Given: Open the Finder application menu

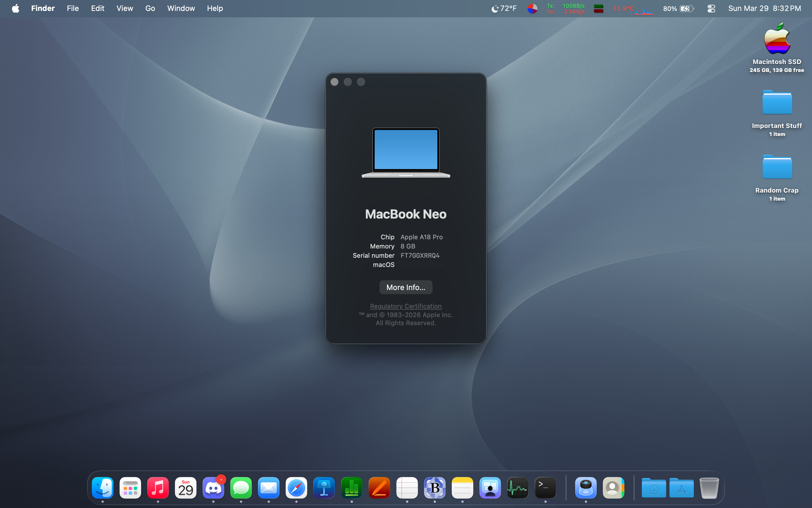Looking at the screenshot, I should click(43, 8).
